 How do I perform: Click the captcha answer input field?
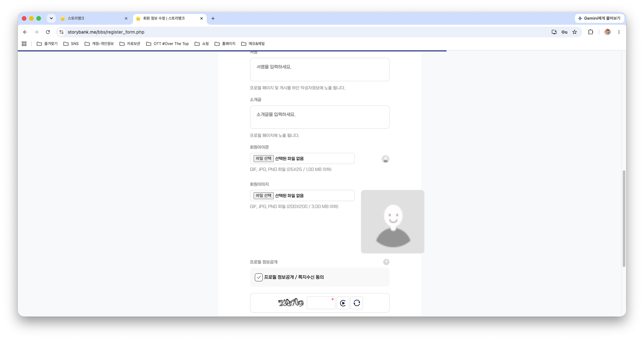click(321, 303)
